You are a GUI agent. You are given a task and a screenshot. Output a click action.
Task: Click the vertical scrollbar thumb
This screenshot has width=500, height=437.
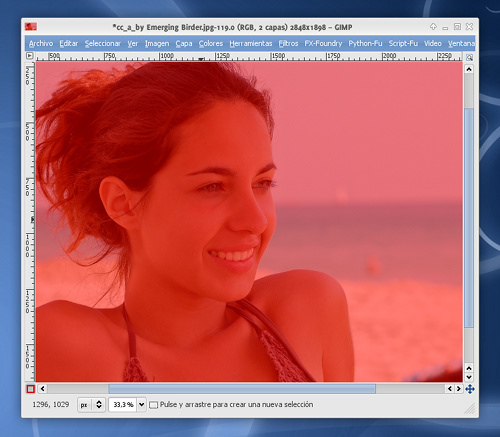tap(469, 218)
